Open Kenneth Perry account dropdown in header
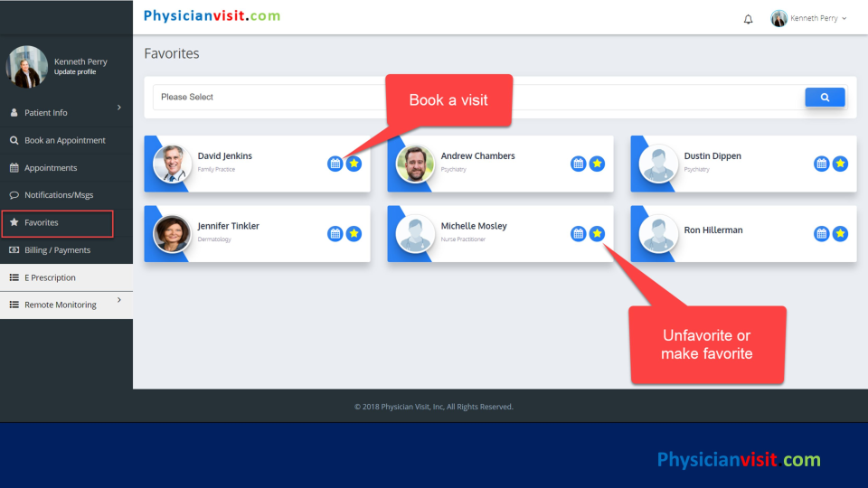Screen dimensions: 868x488 pyautogui.click(x=808, y=18)
